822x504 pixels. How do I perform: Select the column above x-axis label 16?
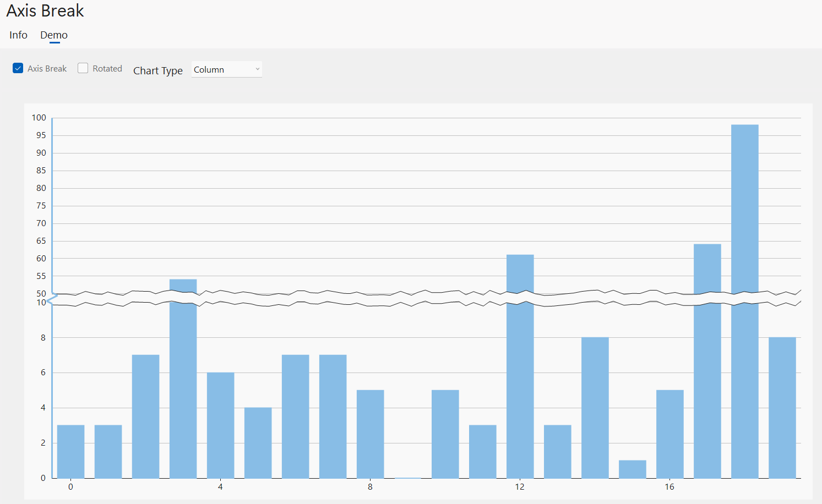(x=670, y=434)
